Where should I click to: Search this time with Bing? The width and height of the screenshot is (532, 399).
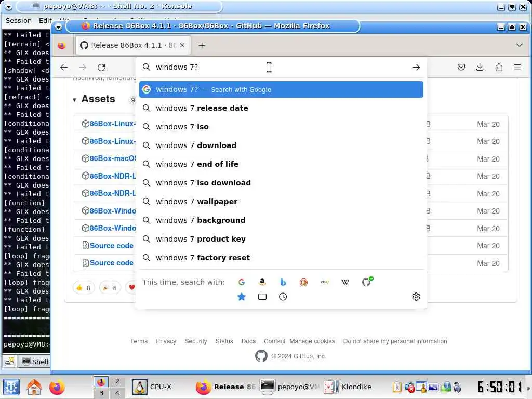click(283, 282)
